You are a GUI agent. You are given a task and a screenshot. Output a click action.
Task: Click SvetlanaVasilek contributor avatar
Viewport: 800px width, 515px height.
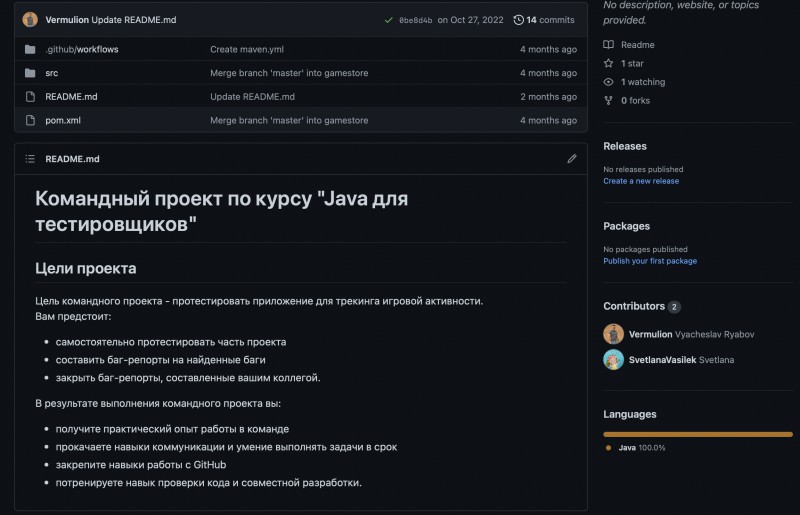tap(613, 359)
